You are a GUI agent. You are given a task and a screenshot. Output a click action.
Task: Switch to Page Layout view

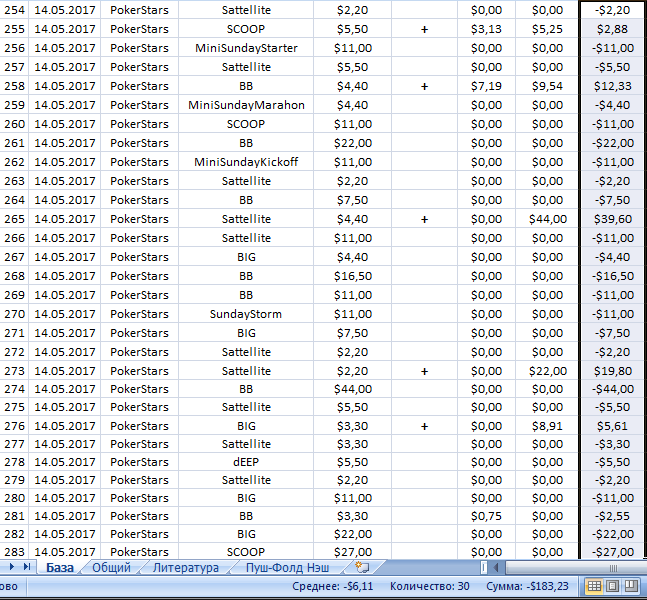(612, 586)
